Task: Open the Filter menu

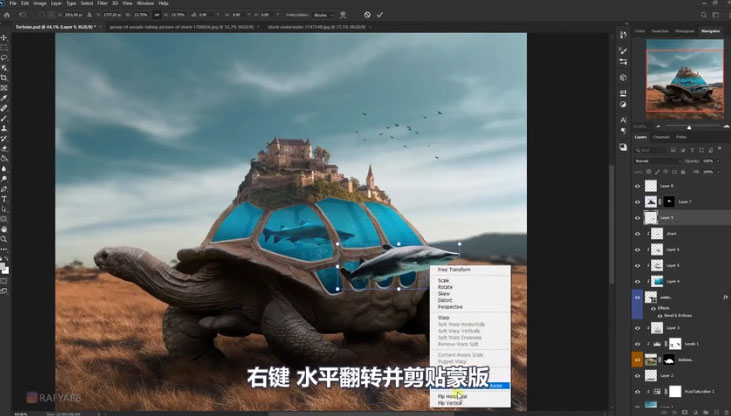Action: [x=102, y=4]
